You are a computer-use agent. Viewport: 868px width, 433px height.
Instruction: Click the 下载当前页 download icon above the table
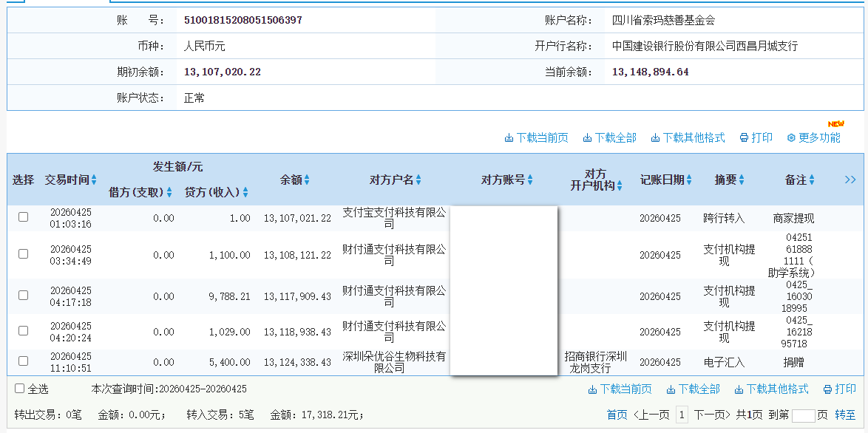click(x=510, y=137)
